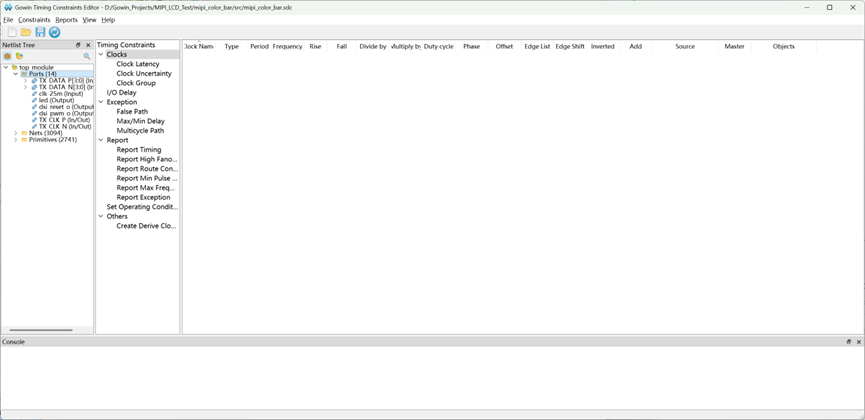Viewport: 865px width, 420px height.
Task: Click the Gowin logo in the title bar
Action: tap(8, 8)
